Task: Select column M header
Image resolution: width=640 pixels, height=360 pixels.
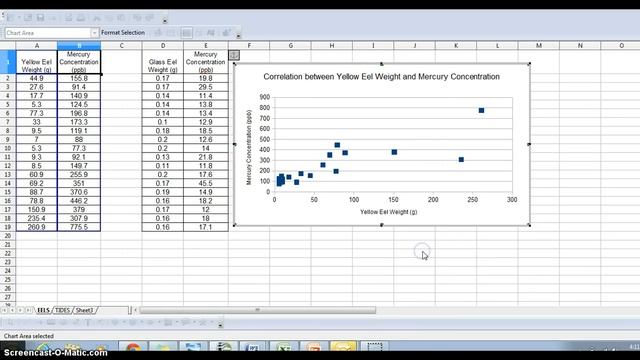Action: [539, 45]
